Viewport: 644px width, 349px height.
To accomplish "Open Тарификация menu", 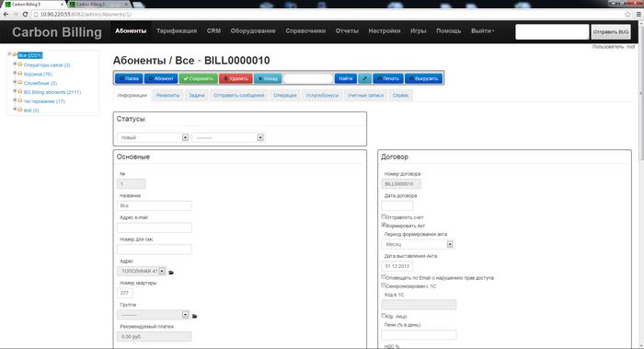I will tap(177, 30).
